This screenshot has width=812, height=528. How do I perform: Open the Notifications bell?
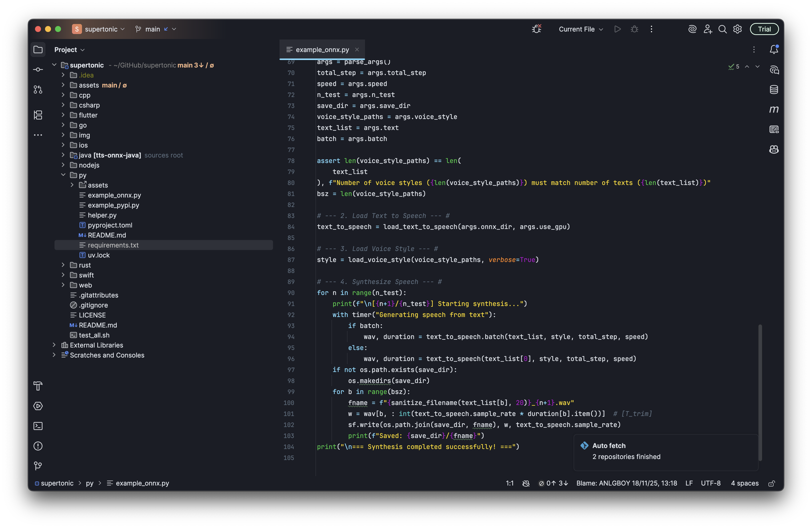point(774,49)
